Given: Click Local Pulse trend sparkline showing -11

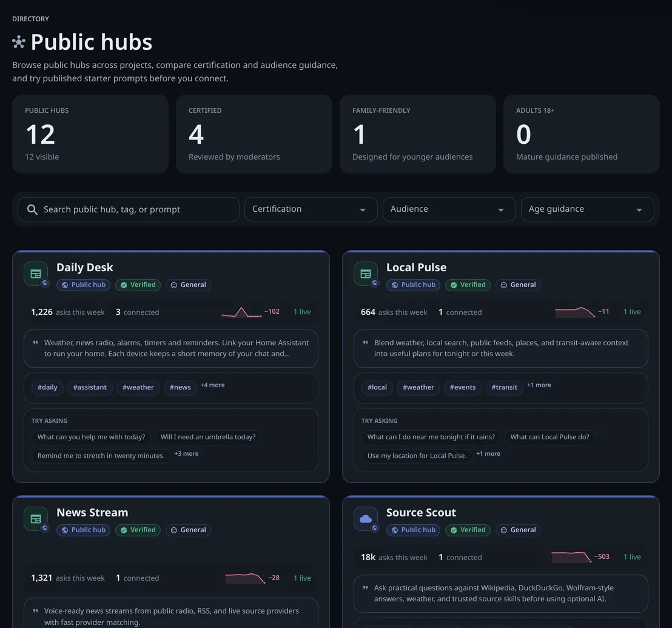Looking at the screenshot, I should point(575,312).
